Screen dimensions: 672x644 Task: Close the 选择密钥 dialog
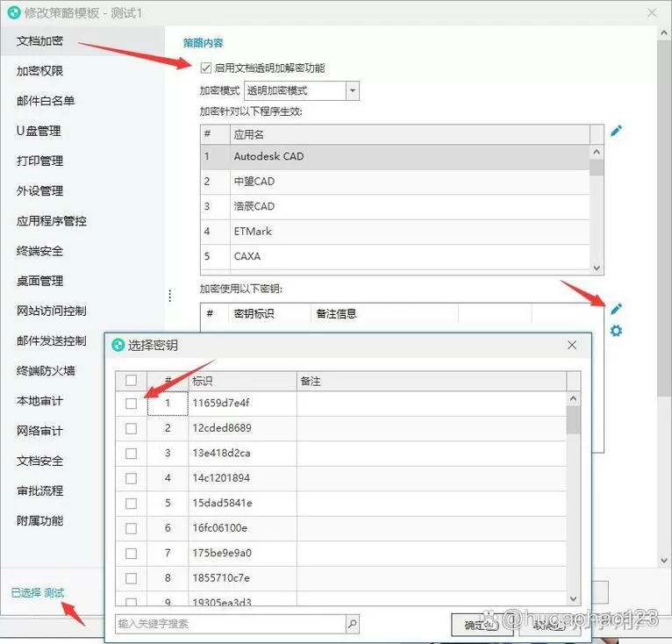pos(572,345)
